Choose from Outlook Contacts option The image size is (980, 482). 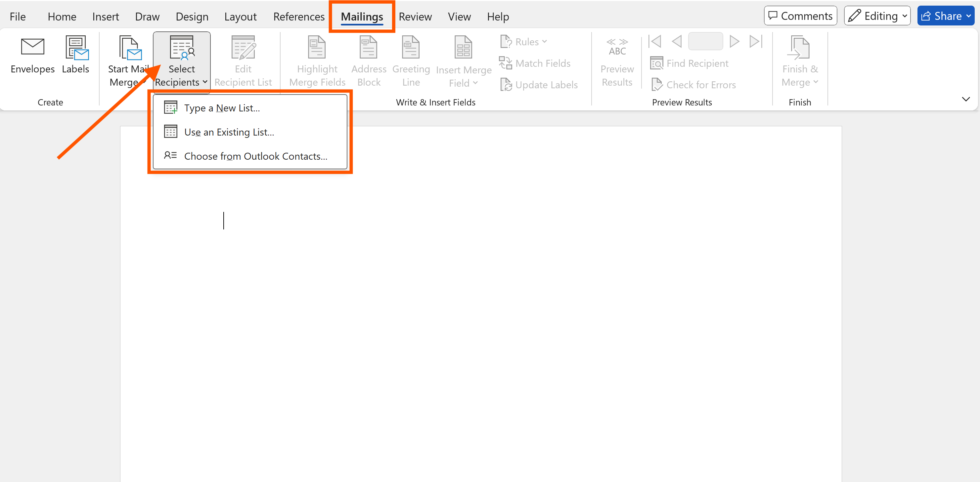tap(250, 156)
